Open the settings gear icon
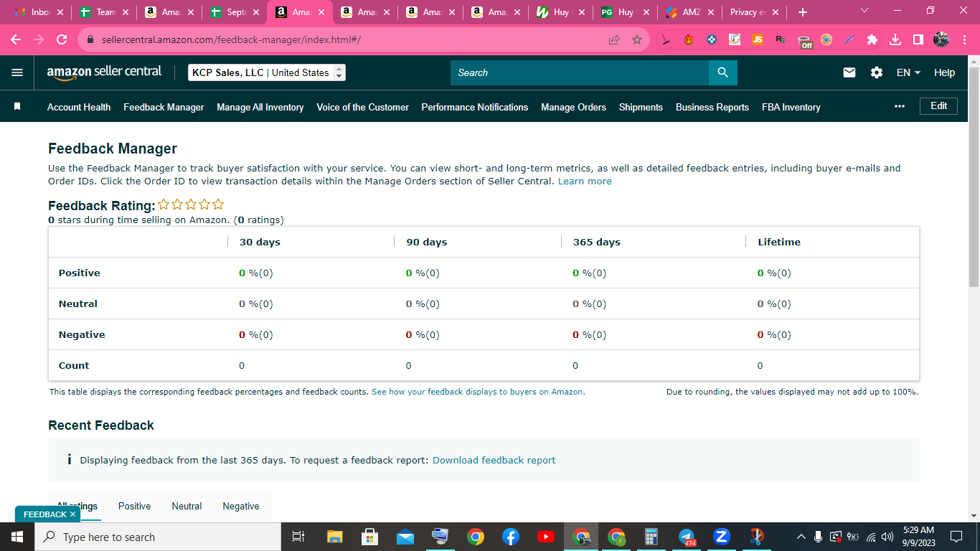This screenshot has height=551, width=980. 877,72
